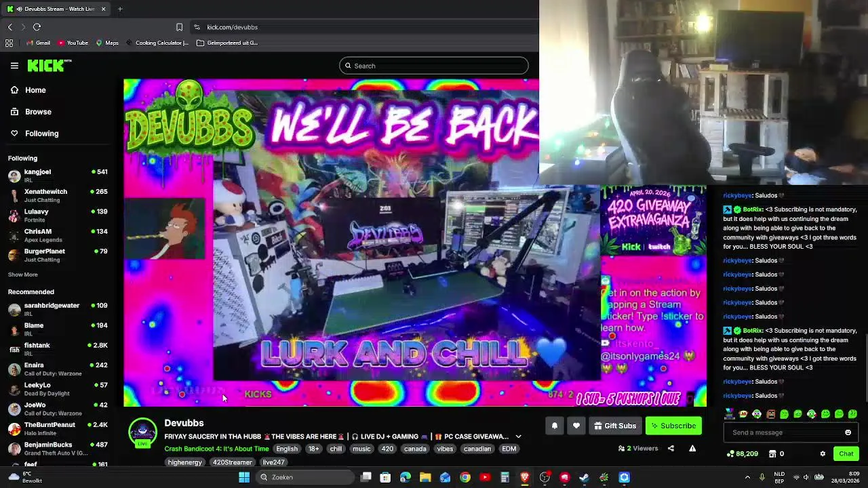This screenshot has width=868, height=488.
Task: Open recommended channel LeekyLo
Action: 58,389
